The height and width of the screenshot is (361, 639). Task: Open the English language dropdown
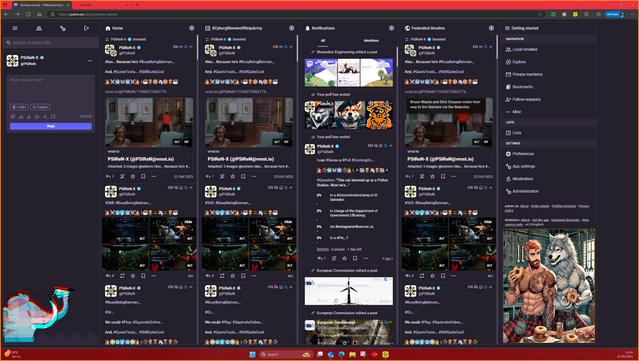[40, 107]
